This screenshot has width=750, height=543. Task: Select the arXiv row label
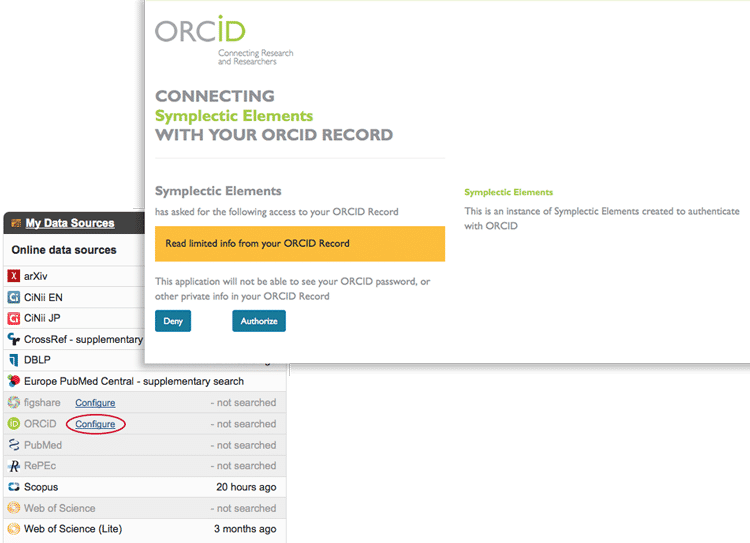[x=35, y=276]
